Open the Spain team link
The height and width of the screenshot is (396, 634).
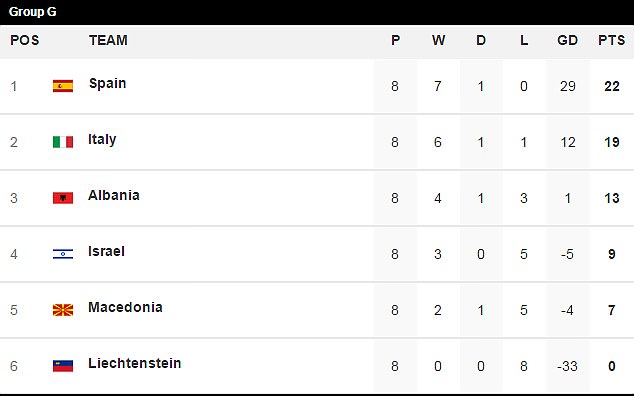(x=108, y=83)
